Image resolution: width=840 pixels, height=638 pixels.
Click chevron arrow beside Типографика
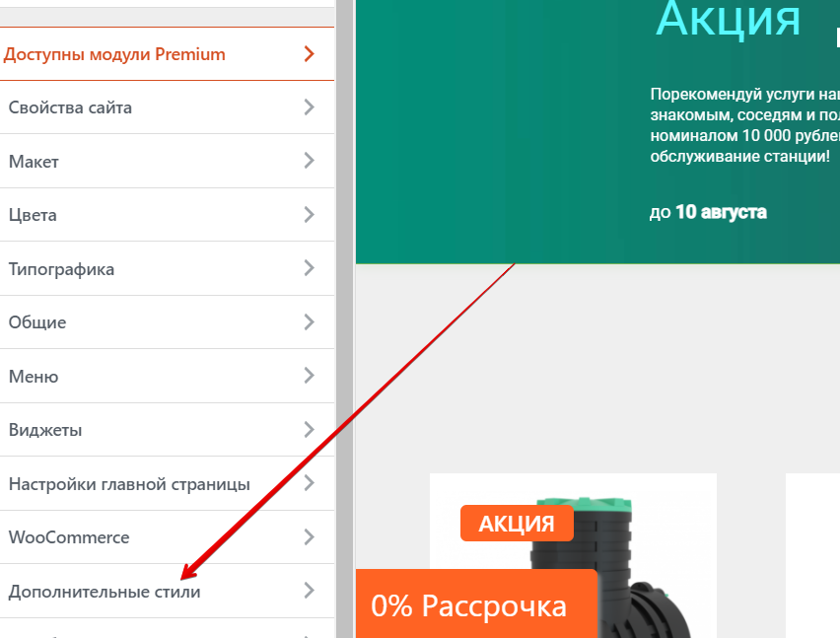(310, 268)
